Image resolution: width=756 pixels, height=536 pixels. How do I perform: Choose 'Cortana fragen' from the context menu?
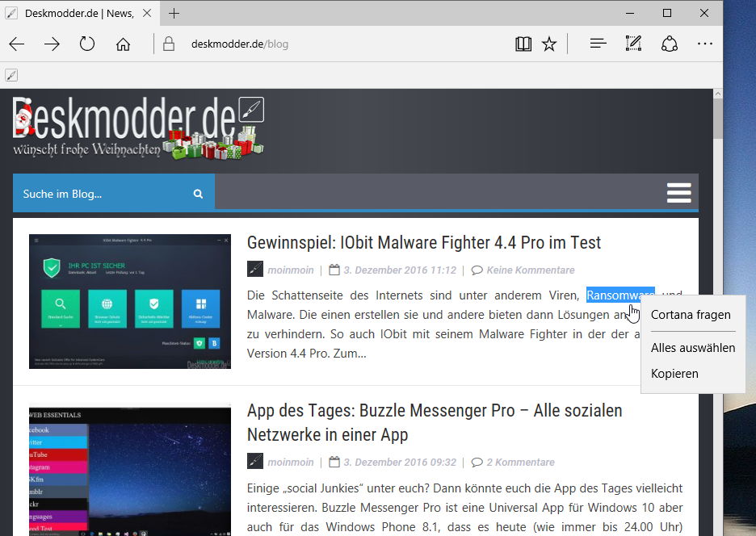click(691, 315)
